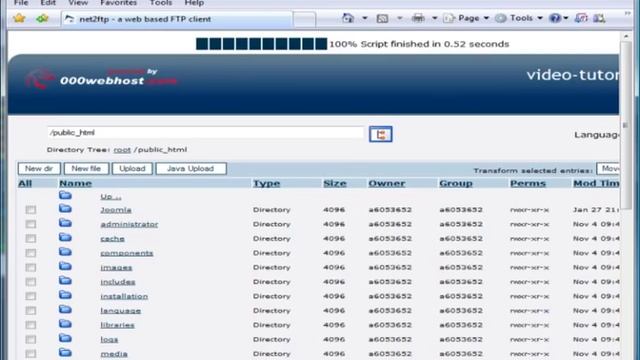Click the components folder icon

tap(65, 252)
